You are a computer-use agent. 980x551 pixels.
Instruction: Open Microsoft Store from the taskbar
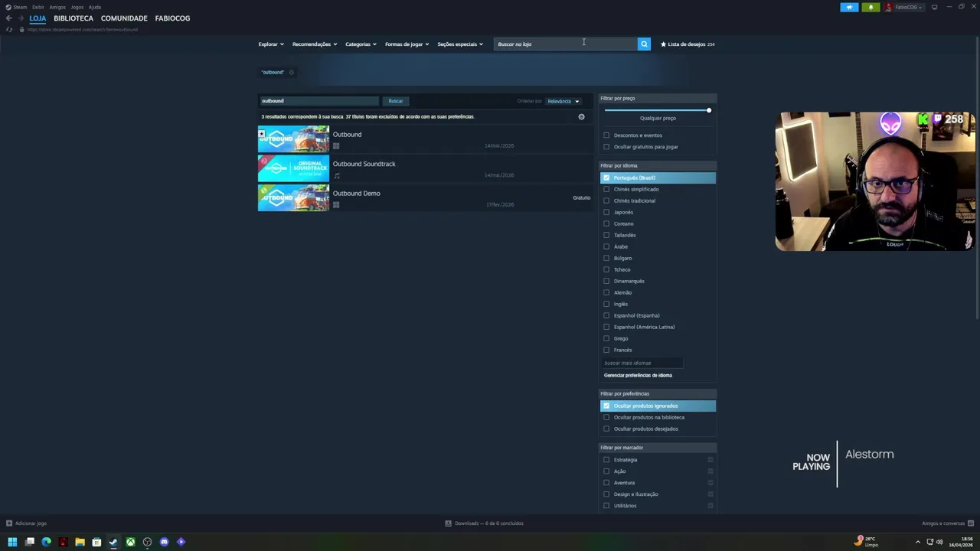coord(96,542)
